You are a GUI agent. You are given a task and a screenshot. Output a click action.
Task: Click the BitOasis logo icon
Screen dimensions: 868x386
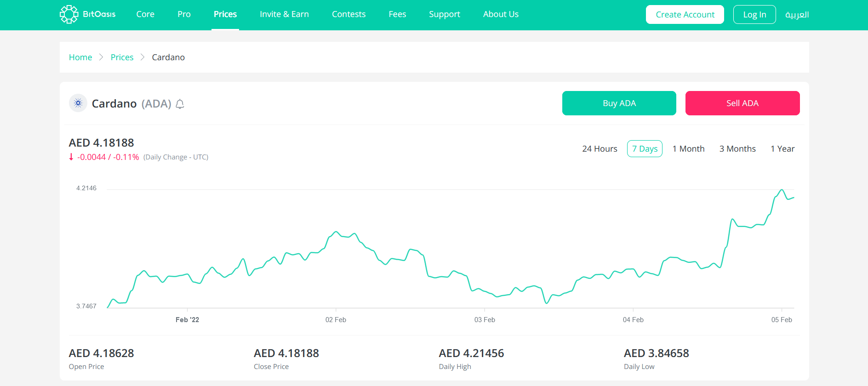(x=69, y=14)
